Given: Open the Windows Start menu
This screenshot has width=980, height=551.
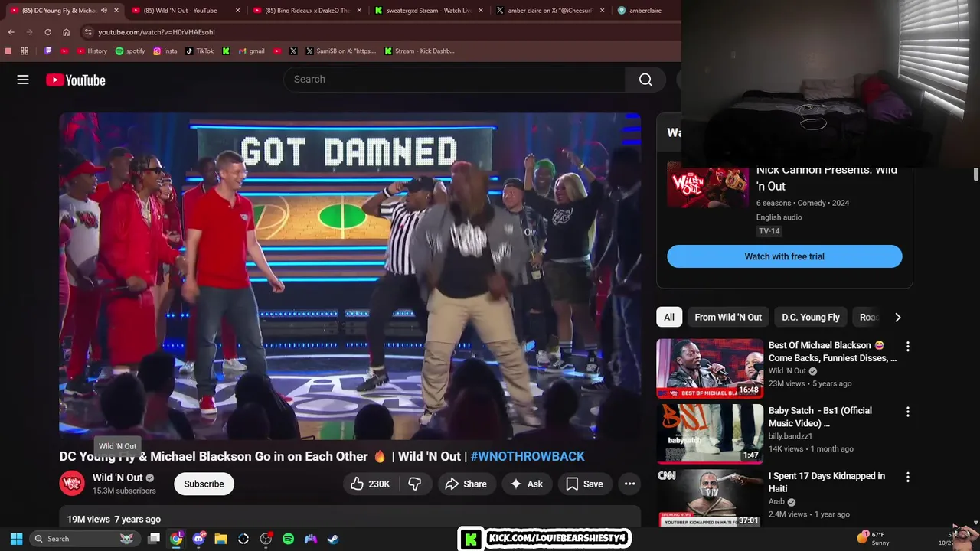Looking at the screenshot, I should pos(16,539).
